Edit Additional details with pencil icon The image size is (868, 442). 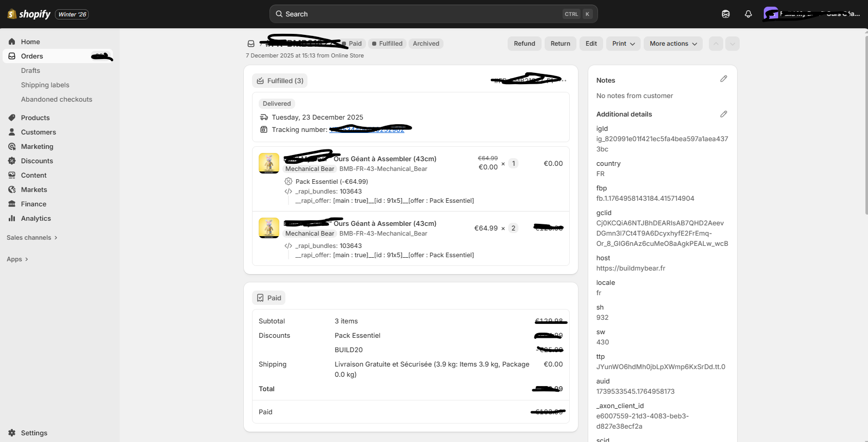723,114
